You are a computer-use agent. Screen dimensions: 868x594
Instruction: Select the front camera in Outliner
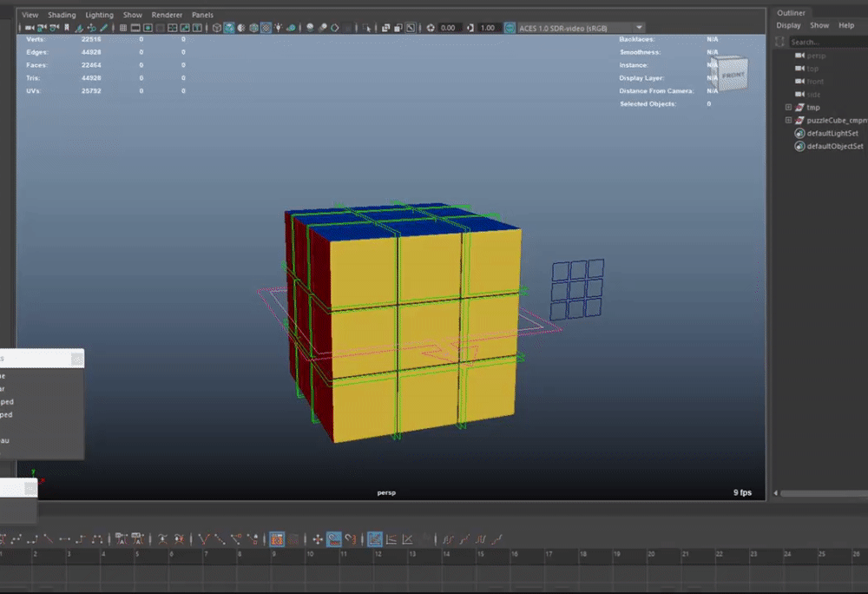(x=815, y=82)
